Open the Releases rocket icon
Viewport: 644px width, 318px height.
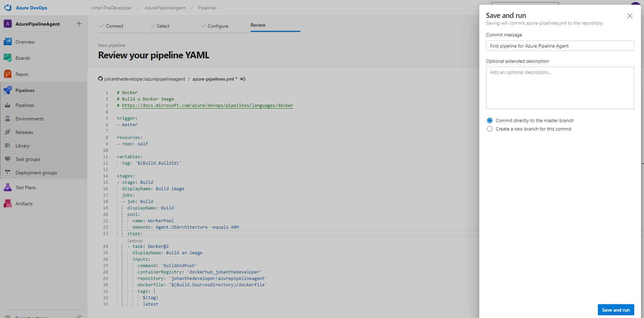8,132
